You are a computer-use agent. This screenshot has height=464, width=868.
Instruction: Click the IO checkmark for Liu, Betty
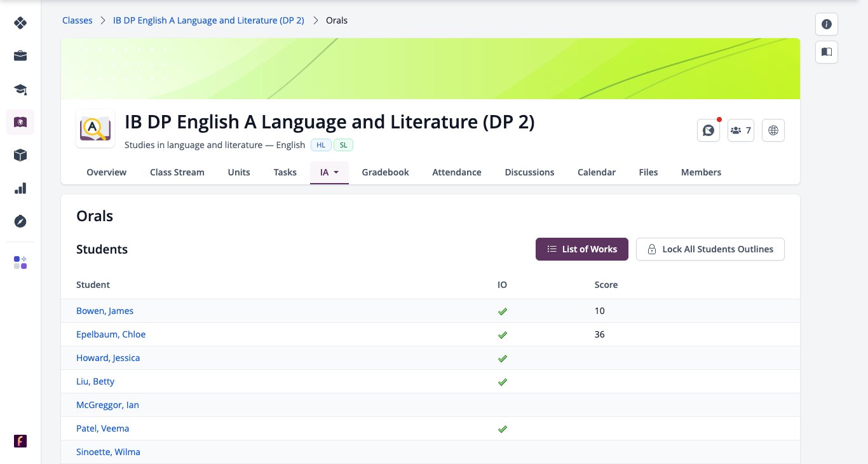502,382
